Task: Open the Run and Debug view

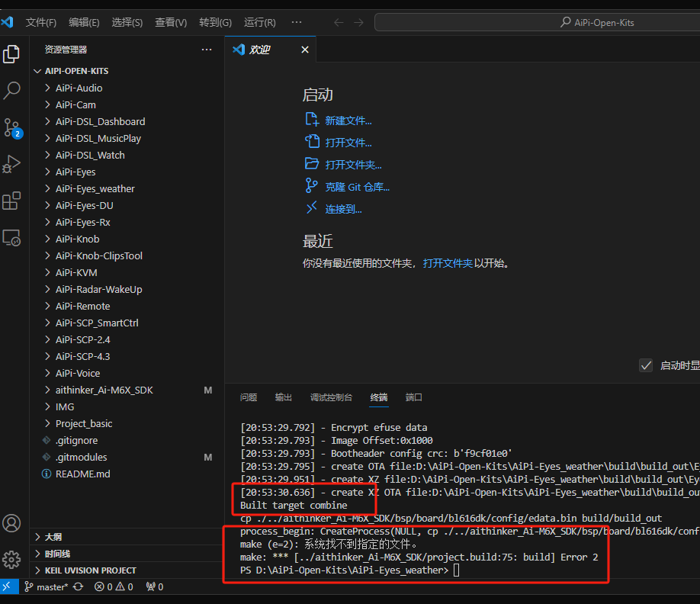Action: click(x=11, y=164)
